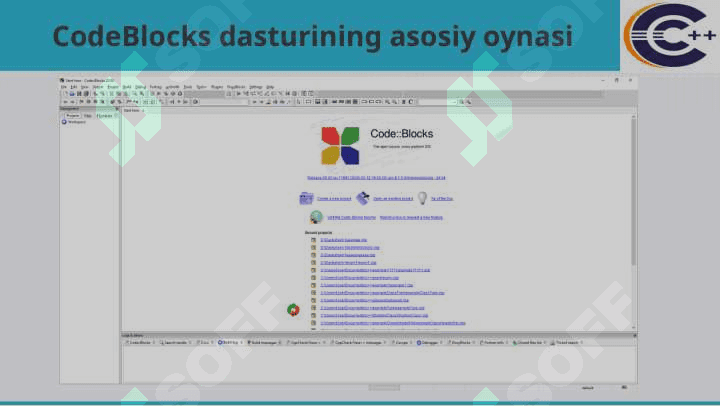Click the Open file toolbar icon
This screenshot has height=406, width=720.
[x=72, y=94]
